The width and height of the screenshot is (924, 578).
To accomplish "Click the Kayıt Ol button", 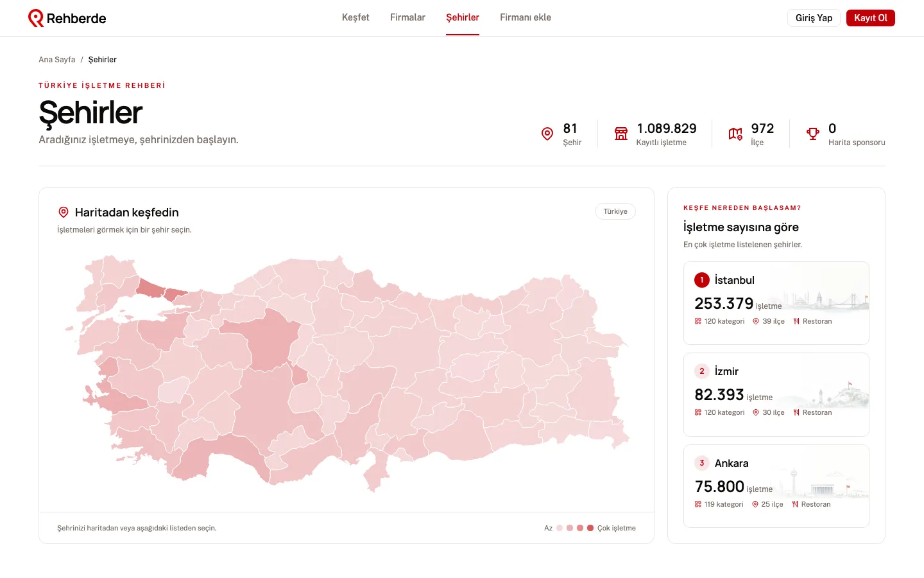I will [870, 18].
